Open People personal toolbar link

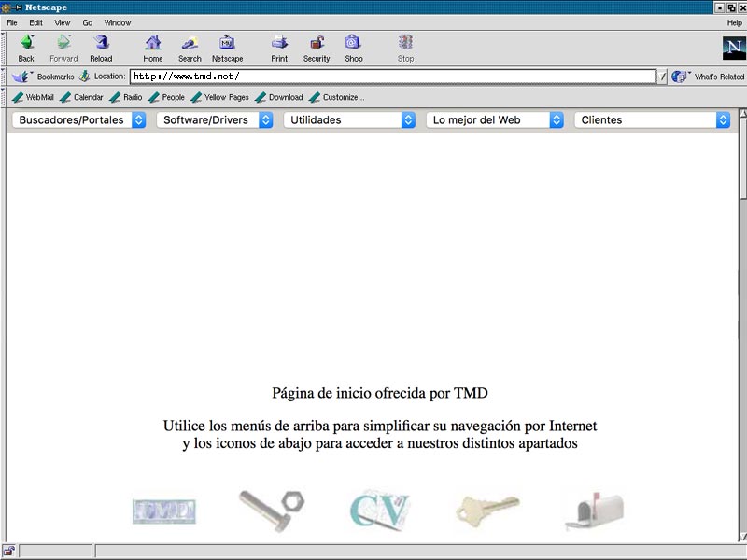point(166,97)
